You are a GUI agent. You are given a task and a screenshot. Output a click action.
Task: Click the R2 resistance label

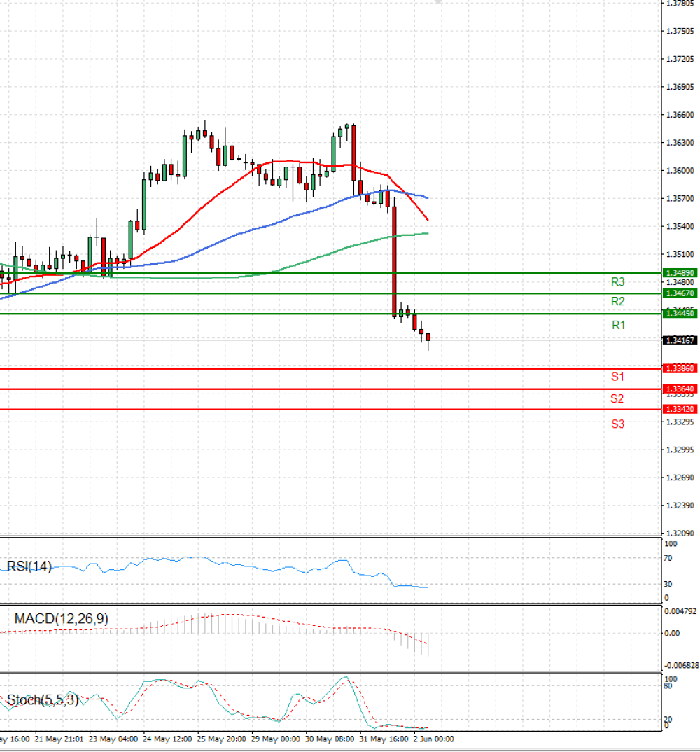point(617,302)
